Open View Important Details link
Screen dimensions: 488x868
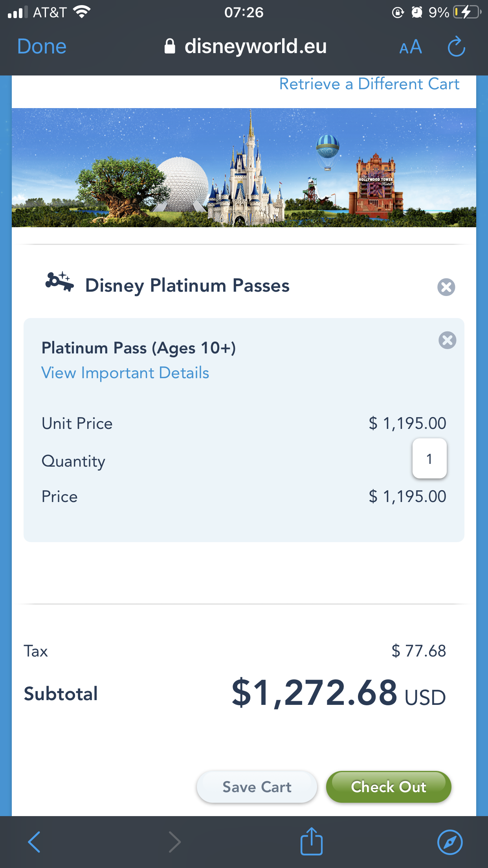(125, 373)
